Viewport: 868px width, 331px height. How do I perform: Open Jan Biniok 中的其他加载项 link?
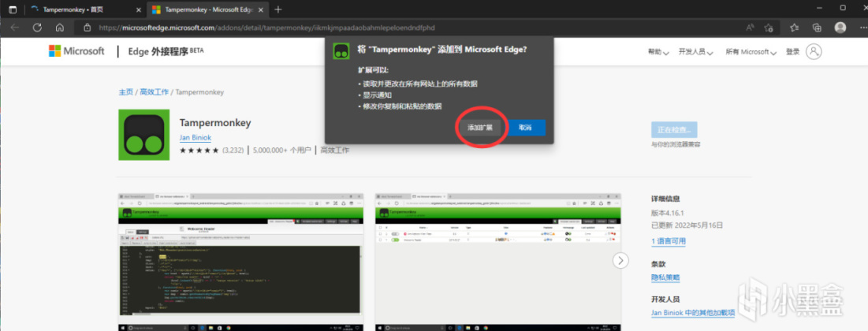point(693,313)
